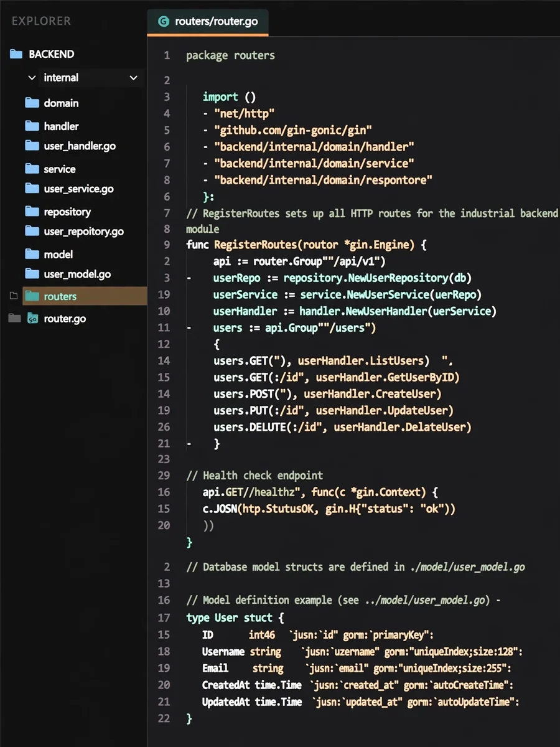Open the repository folder
Image resolution: width=560 pixels, height=747 pixels.
[x=67, y=212]
